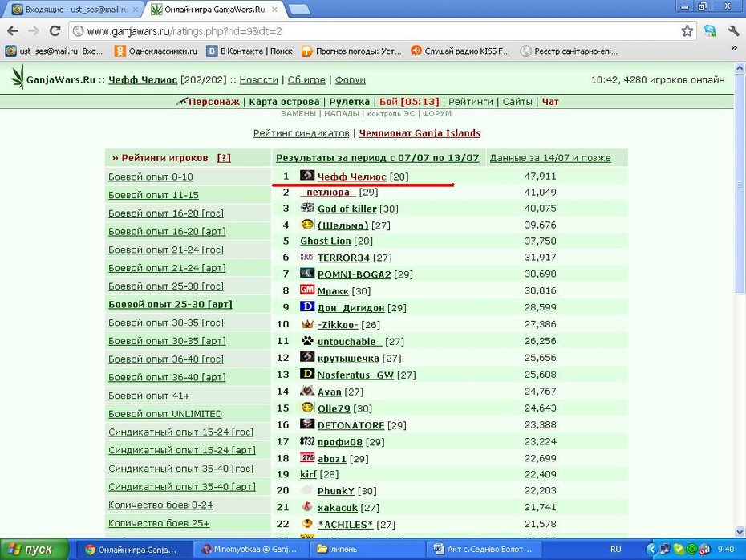Click the GanjaWars leaf logo
Screen dimensions: 746x560
point(18,78)
